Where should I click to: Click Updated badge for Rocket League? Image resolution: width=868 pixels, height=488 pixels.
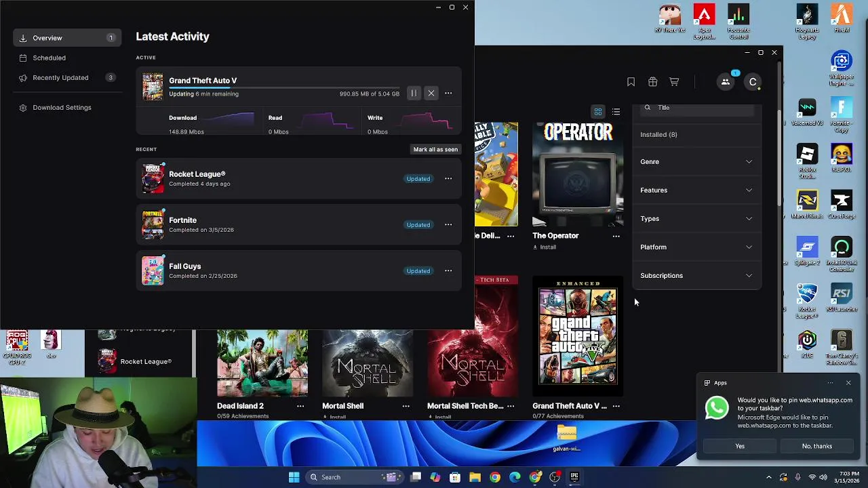pyautogui.click(x=418, y=179)
